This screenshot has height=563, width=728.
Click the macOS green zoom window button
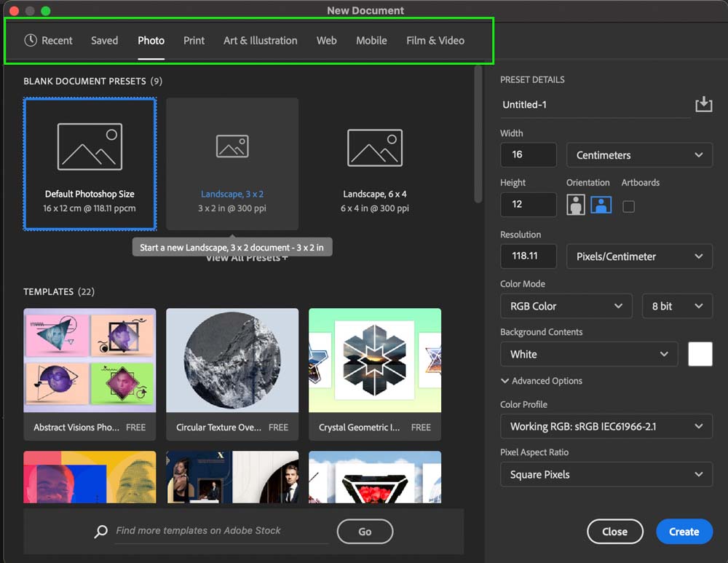coord(45,11)
